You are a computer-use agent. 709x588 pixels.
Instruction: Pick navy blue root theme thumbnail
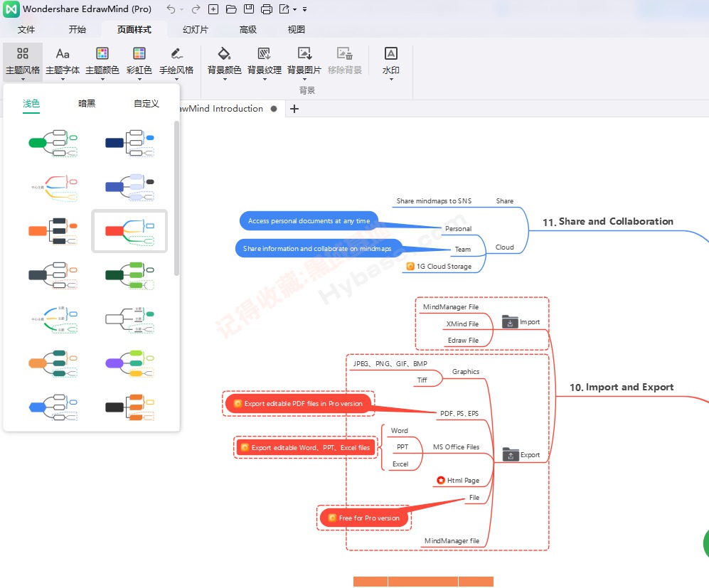pyautogui.click(x=129, y=143)
